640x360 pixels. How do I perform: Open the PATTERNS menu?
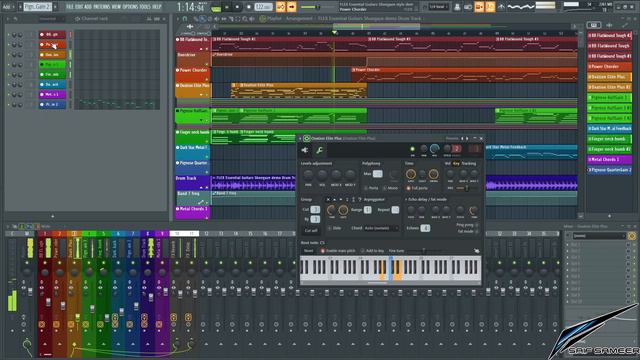[102, 7]
